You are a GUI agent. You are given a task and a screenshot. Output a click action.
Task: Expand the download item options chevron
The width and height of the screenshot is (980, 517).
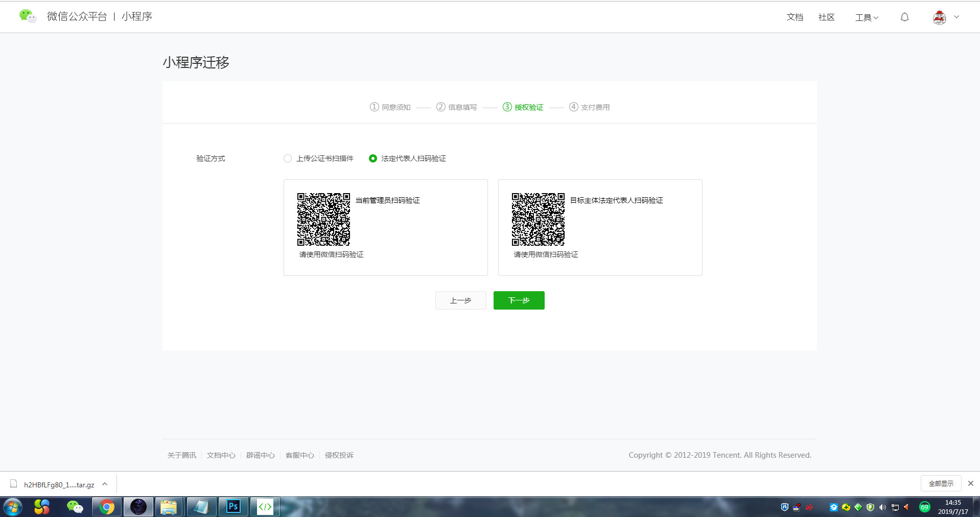point(105,484)
